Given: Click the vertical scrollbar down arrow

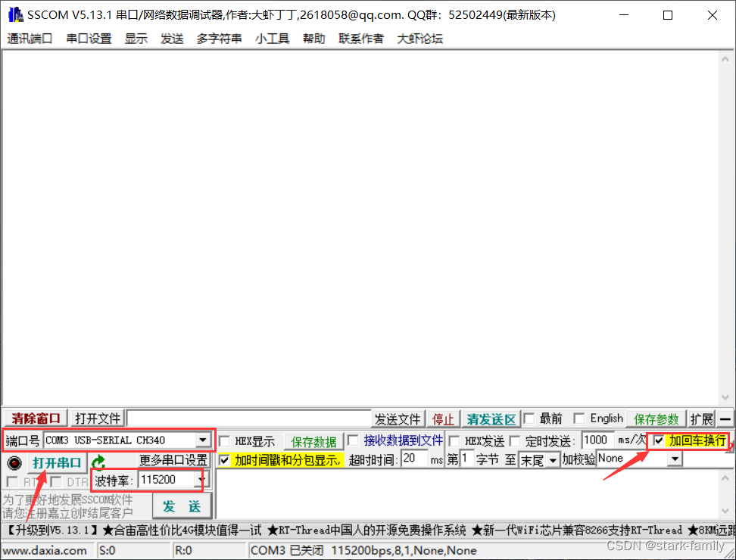Looking at the screenshot, I should (727, 397).
